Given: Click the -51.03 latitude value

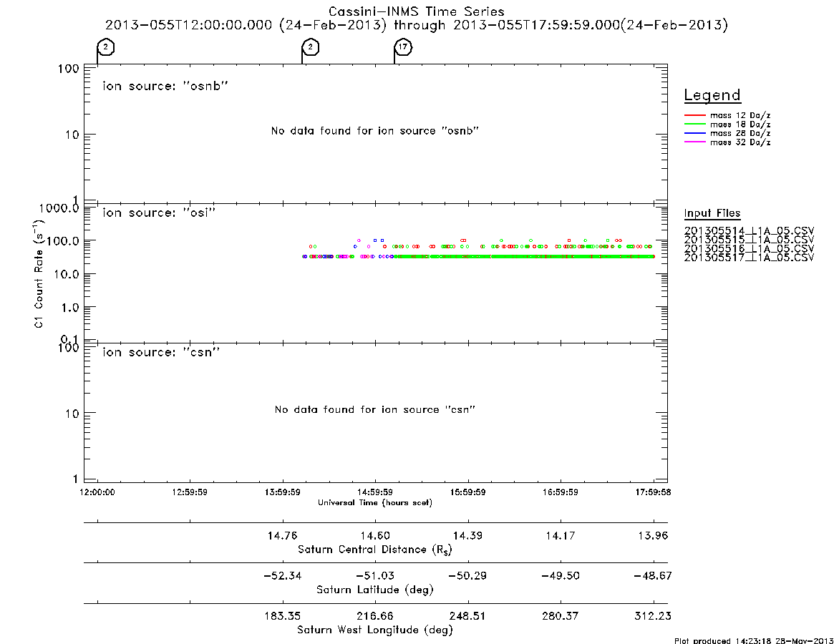Looking at the screenshot, I should point(375,576).
